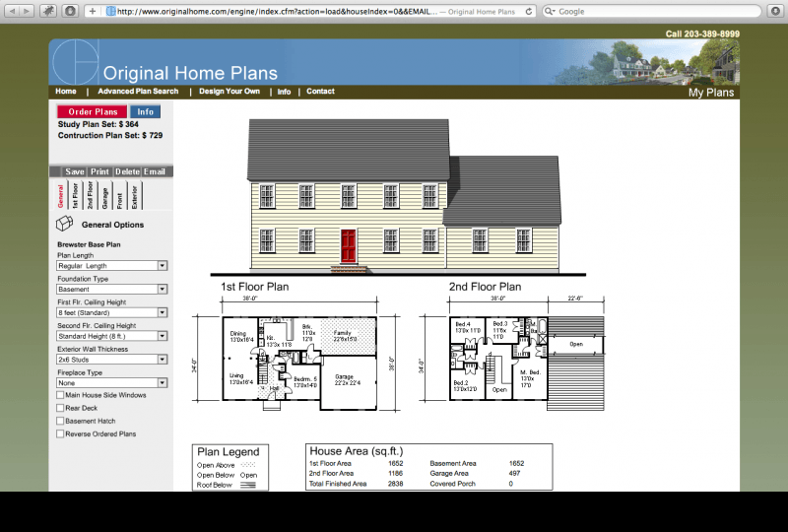The width and height of the screenshot is (788, 532).
Task: Switch to the Front tab
Action: tap(119, 196)
